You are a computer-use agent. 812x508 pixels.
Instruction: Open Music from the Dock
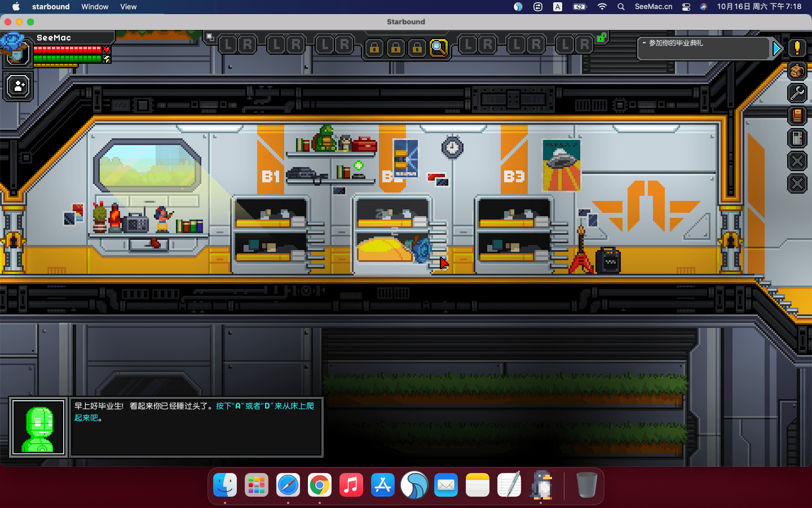click(351, 485)
